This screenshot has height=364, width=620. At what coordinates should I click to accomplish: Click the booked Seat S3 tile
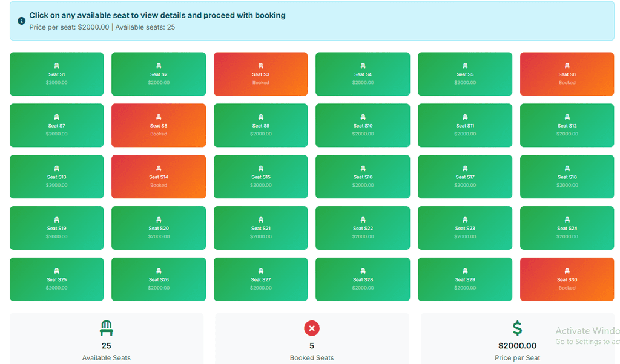click(x=260, y=74)
